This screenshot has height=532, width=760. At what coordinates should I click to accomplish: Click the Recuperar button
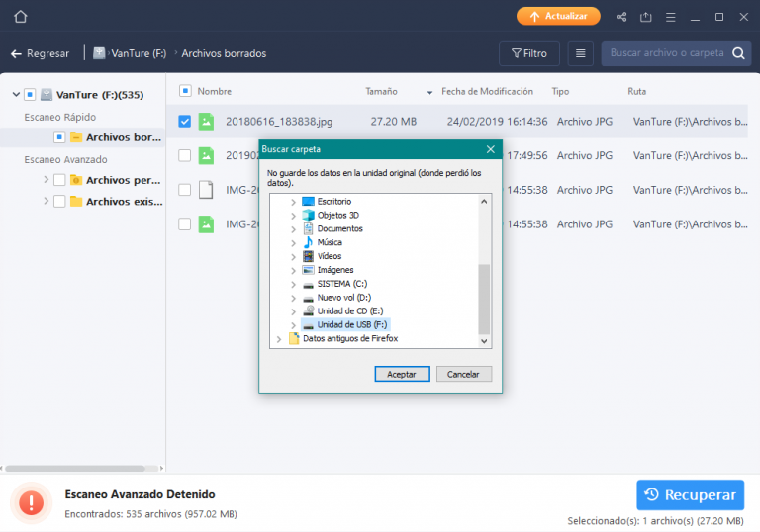click(x=690, y=494)
